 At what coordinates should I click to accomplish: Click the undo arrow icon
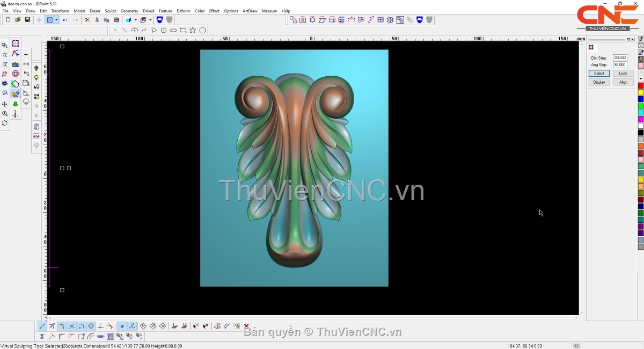click(x=65, y=20)
